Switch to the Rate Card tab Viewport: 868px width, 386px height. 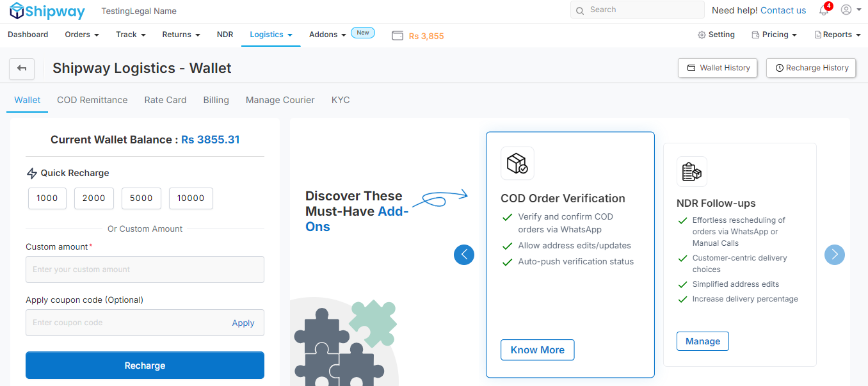pos(165,100)
